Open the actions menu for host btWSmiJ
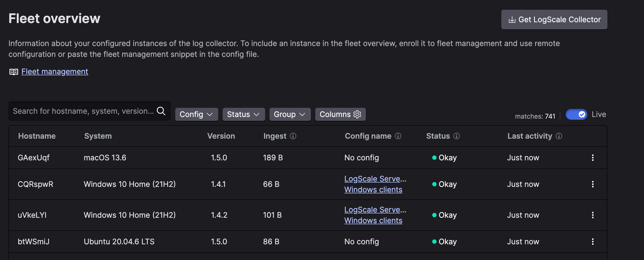Screen dimensions: 644x260 tap(593, 241)
